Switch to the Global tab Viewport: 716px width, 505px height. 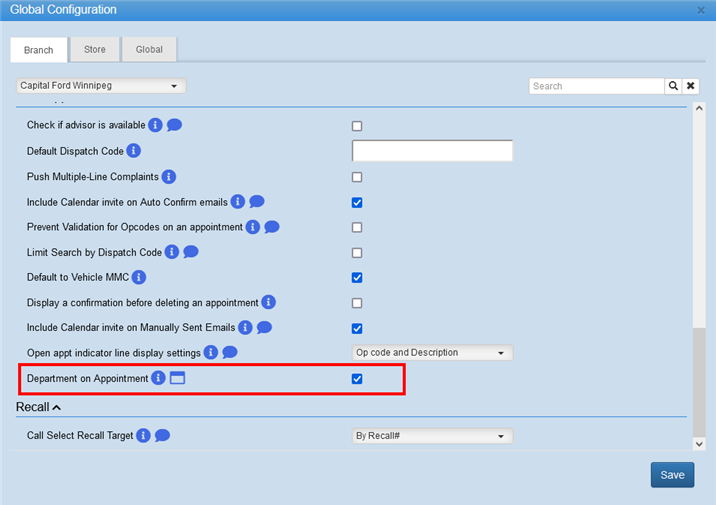pos(149,49)
